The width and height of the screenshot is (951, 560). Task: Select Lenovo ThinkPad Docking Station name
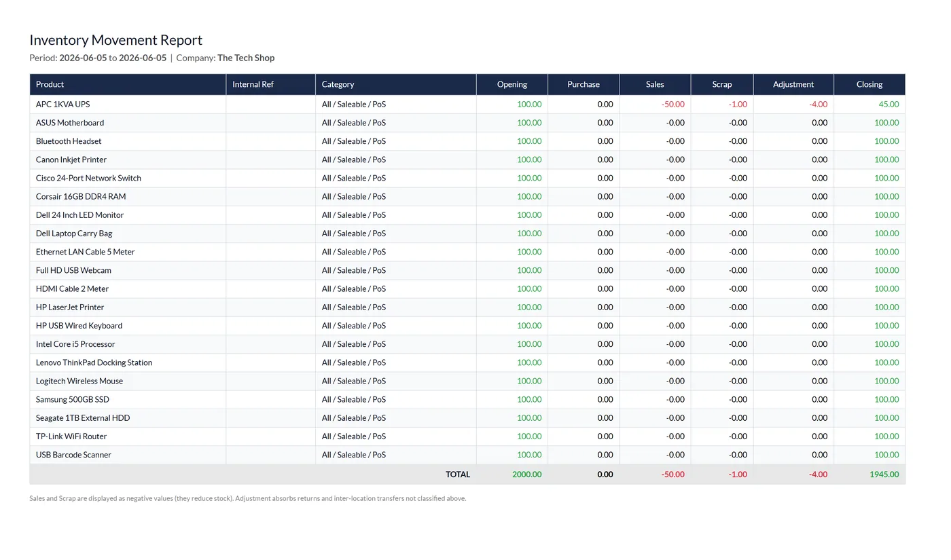tap(94, 362)
